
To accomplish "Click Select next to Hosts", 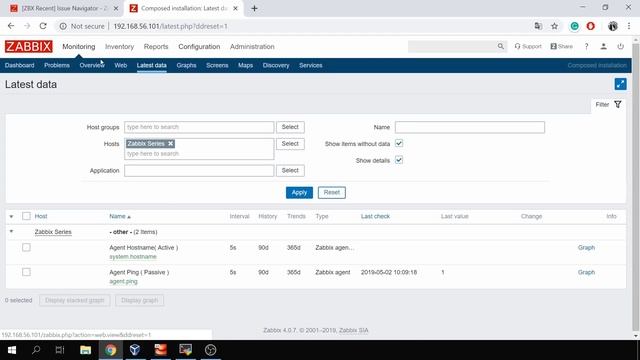I will click(x=290, y=144).
